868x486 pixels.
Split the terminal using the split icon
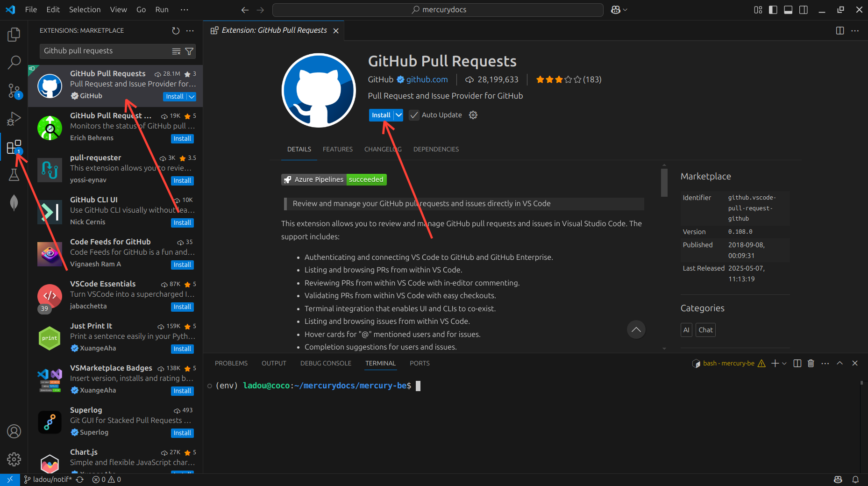point(797,363)
